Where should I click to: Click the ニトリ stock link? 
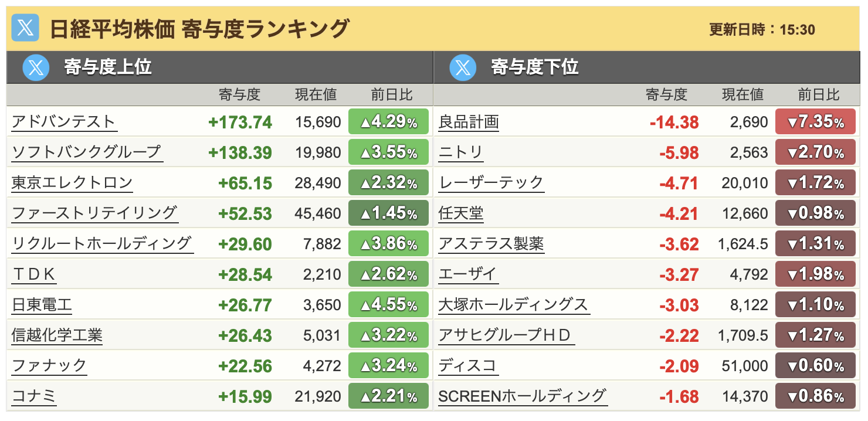460,152
